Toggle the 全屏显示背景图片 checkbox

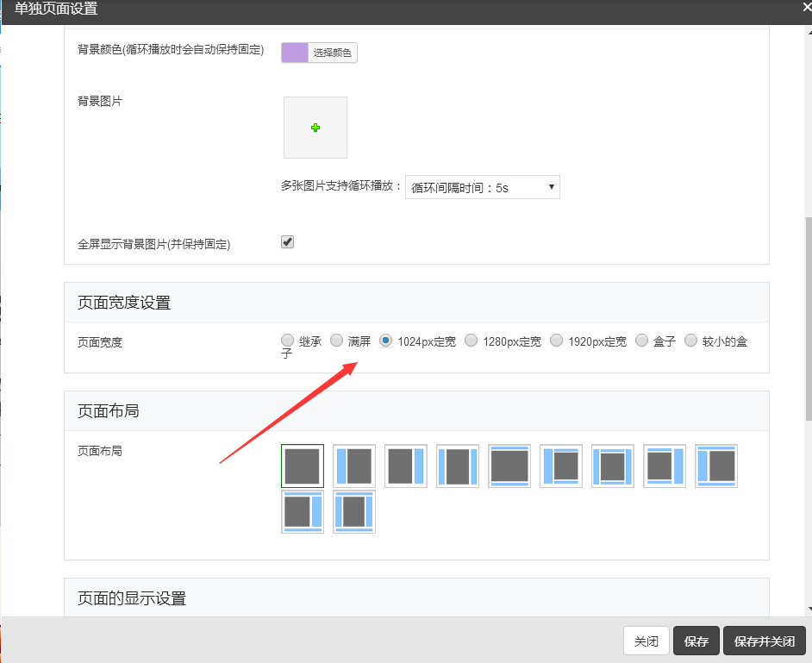coord(287,242)
